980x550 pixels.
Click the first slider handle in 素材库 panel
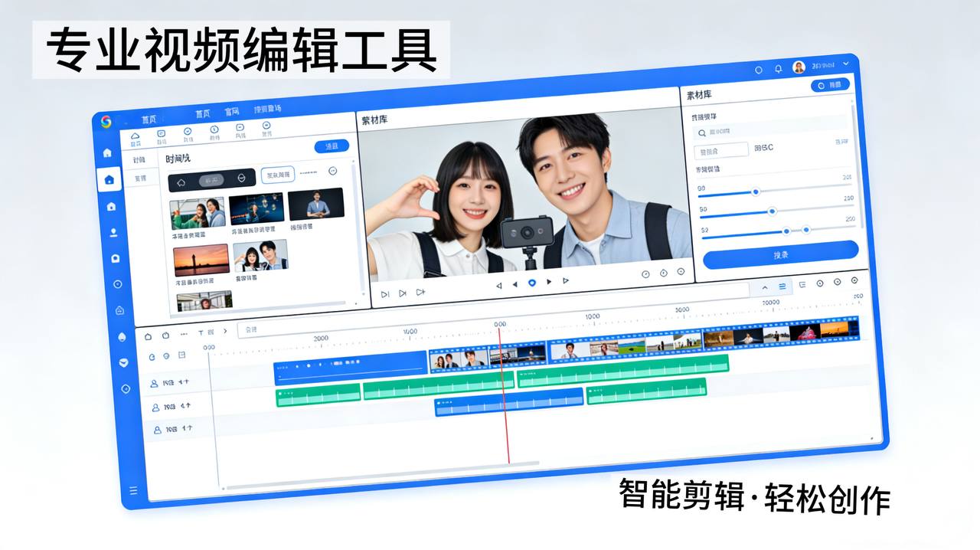click(756, 192)
